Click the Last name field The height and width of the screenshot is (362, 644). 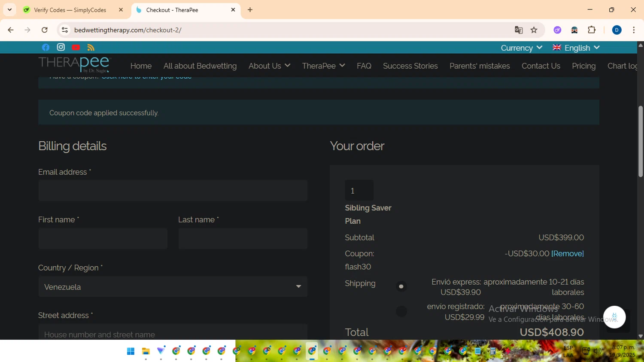[243, 238]
